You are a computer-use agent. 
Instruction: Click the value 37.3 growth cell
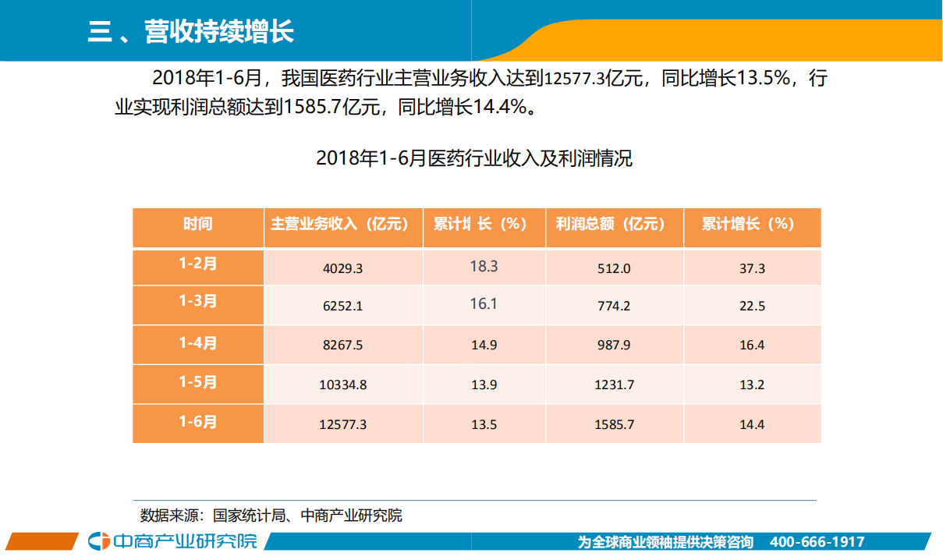coord(751,266)
